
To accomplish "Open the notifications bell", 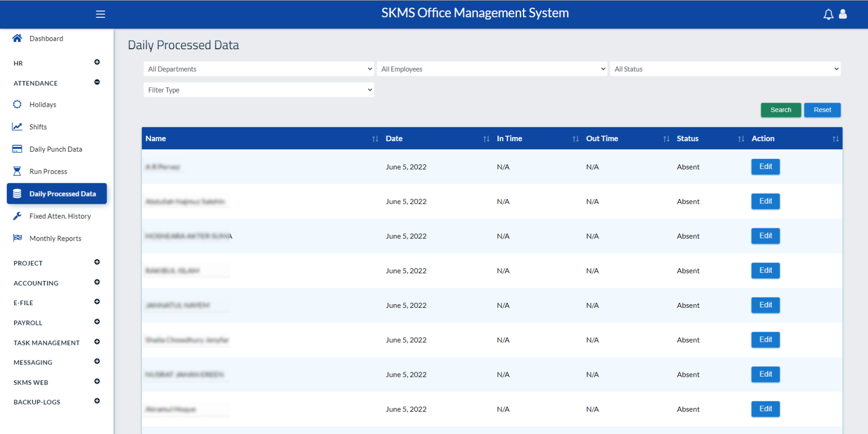I will tap(828, 14).
